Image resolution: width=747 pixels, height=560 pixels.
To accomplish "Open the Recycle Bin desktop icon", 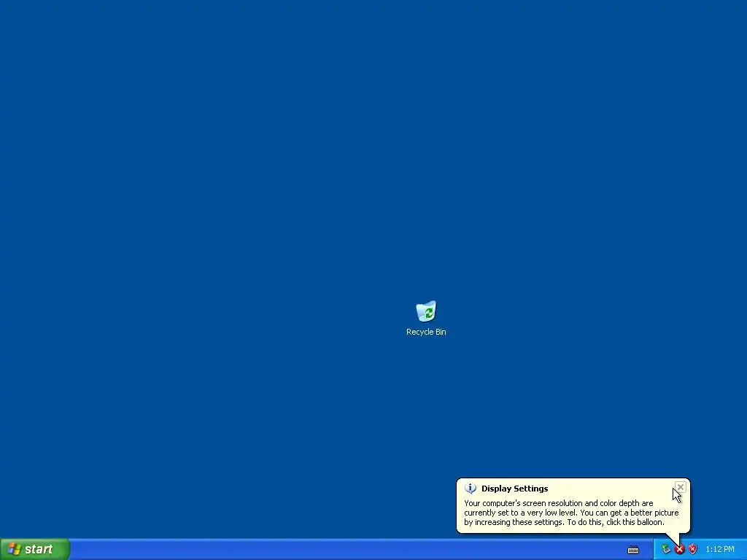I will pos(426,311).
